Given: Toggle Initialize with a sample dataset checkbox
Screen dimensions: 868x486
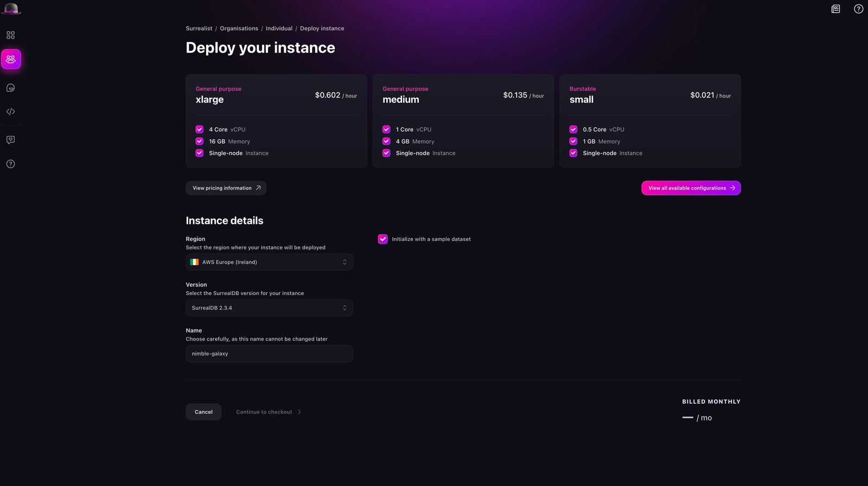Looking at the screenshot, I should coord(383,239).
